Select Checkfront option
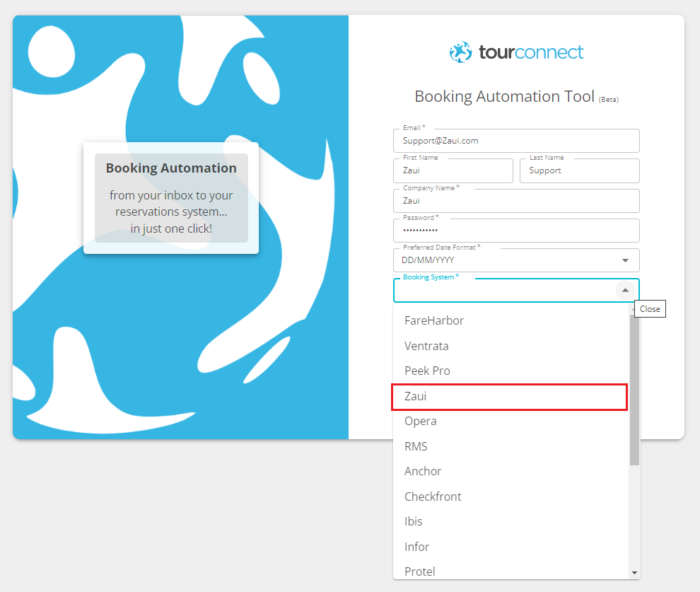Viewport: 700px width, 592px height. [511, 497]
